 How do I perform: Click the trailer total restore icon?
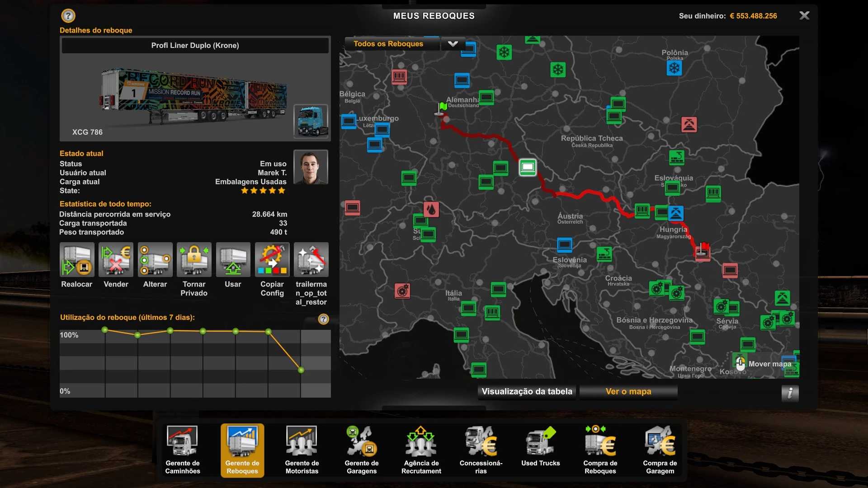point(311,260)
